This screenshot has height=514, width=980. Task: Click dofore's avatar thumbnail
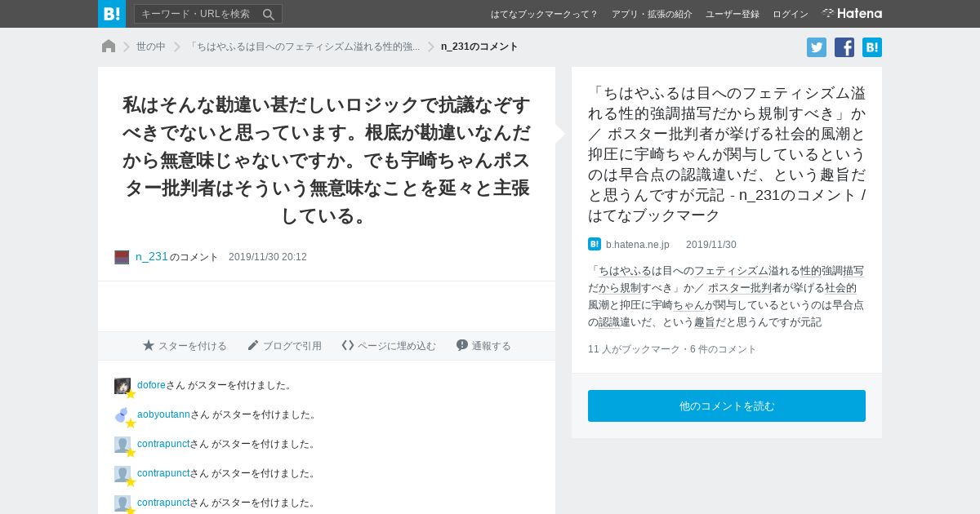point(122,386)
